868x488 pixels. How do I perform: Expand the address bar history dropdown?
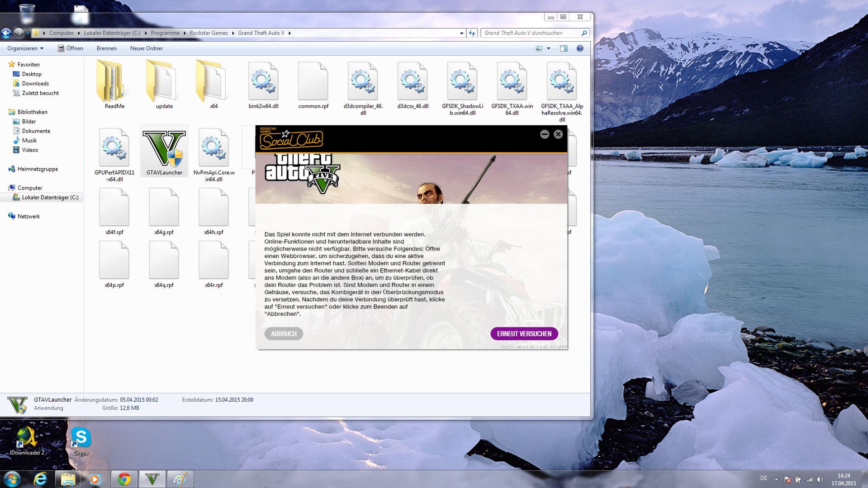(x=461, y=33)
